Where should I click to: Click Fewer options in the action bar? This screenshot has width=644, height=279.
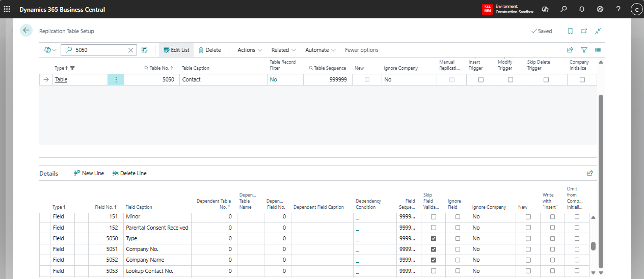[361, 50]
